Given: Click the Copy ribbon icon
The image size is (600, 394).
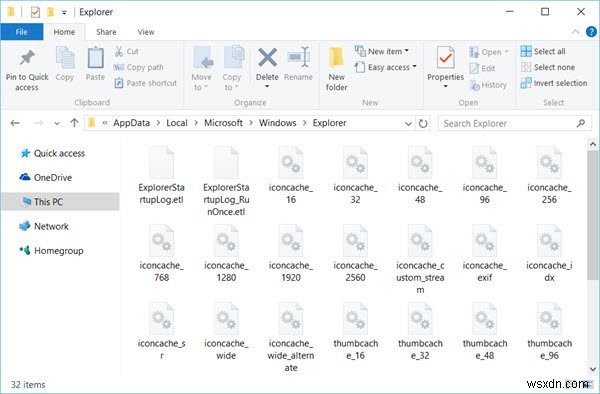Looking at the screenshot, I should pyautogui.click(x=65, y=58).
